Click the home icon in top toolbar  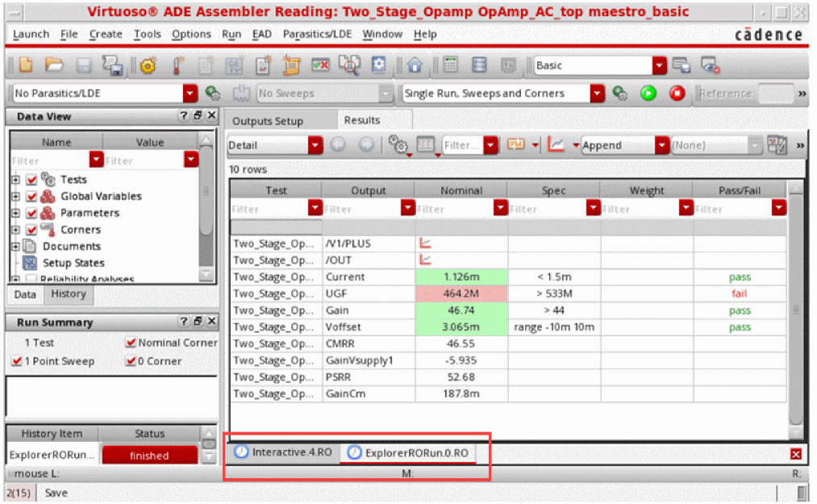point(415,65)
